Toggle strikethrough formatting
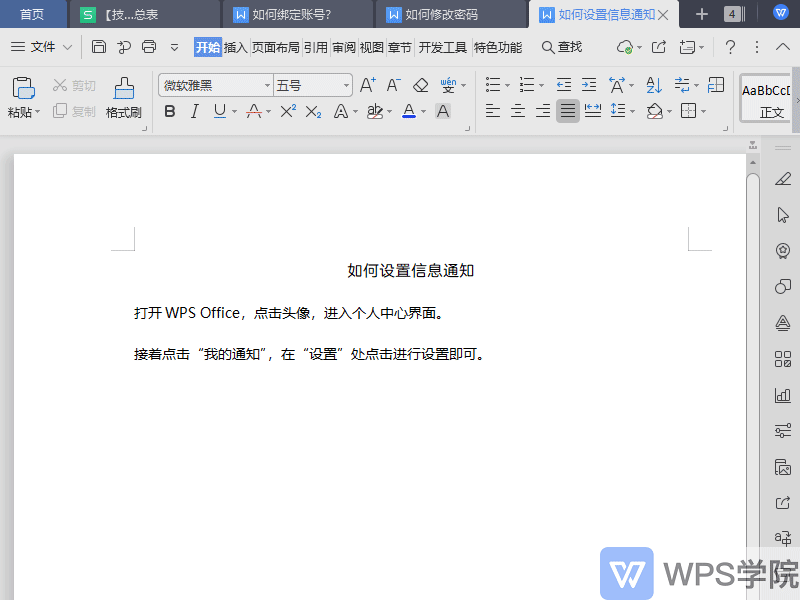This screenshot has height=600, width=800. pos(254,111)
